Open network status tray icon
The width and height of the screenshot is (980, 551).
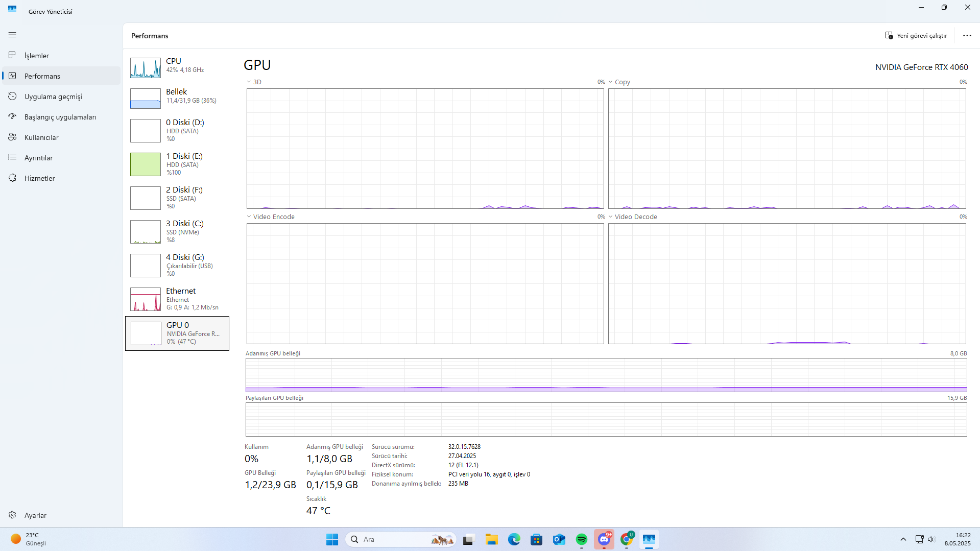919,539
